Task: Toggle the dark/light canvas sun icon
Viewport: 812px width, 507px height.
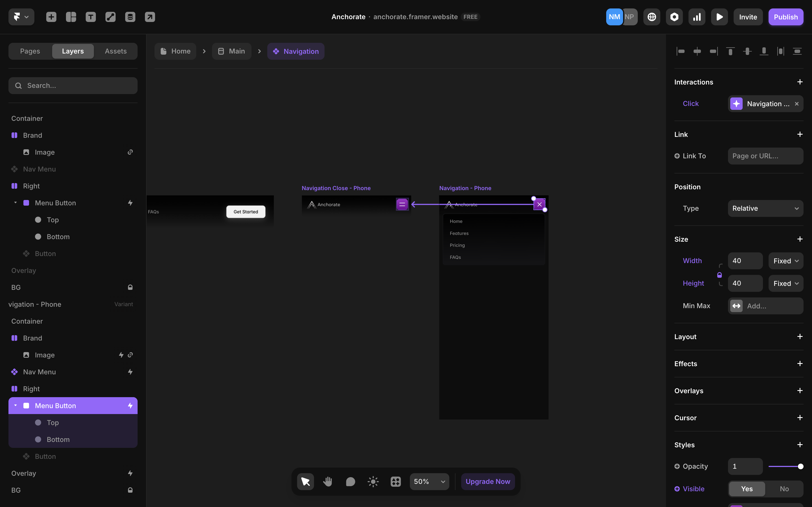Action: 373,482
